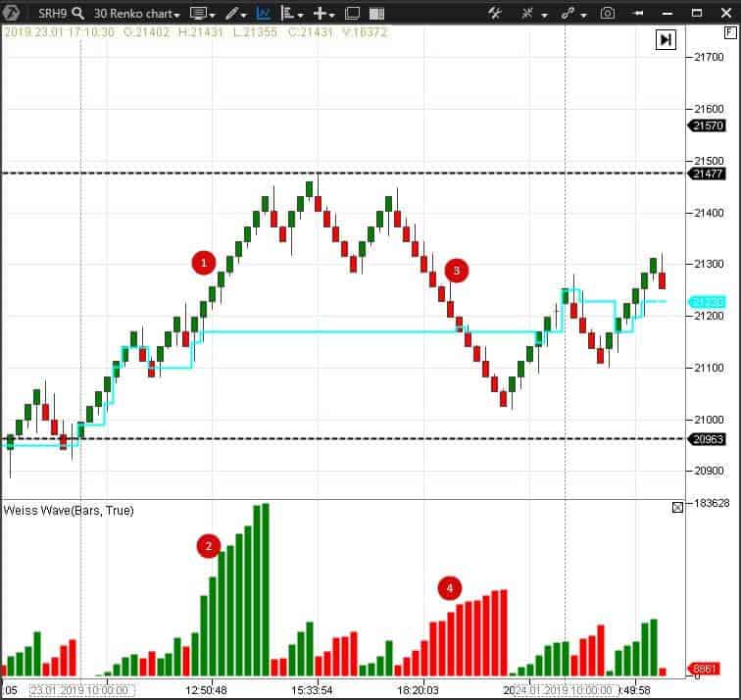The image size is (741, 700).
Task: Click the OHLC data line at chart top
Action: pyautogui.click(x=196, y=32)
